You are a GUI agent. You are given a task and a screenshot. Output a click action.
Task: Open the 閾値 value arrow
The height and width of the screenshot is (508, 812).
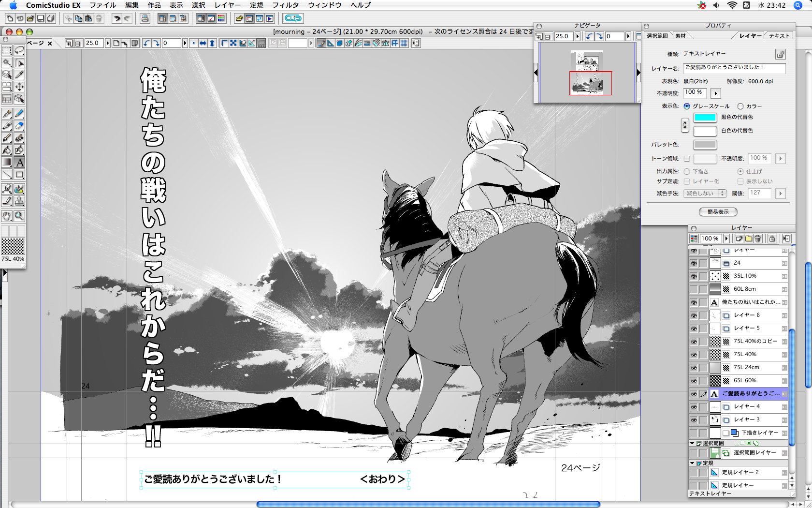[x=780, y=194]
